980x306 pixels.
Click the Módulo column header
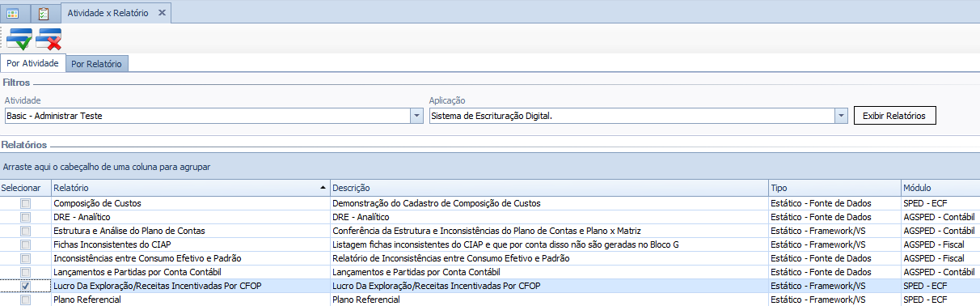[940, 188]
